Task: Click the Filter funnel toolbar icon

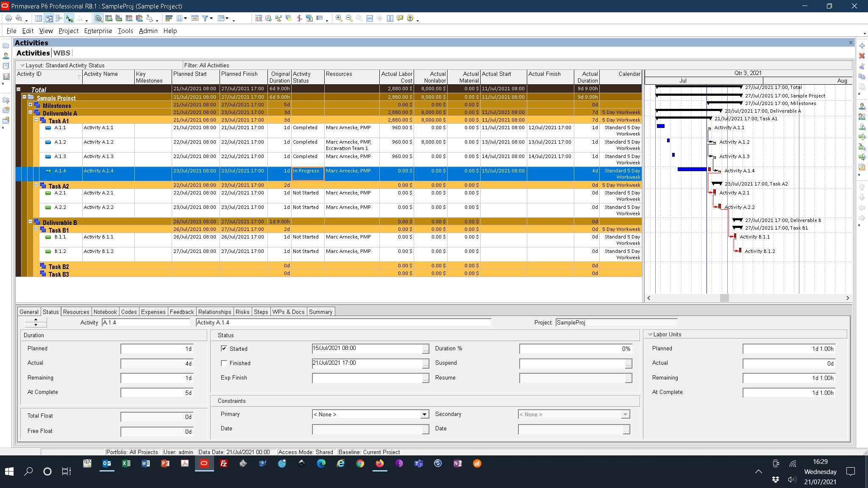Action: (205, 18)
